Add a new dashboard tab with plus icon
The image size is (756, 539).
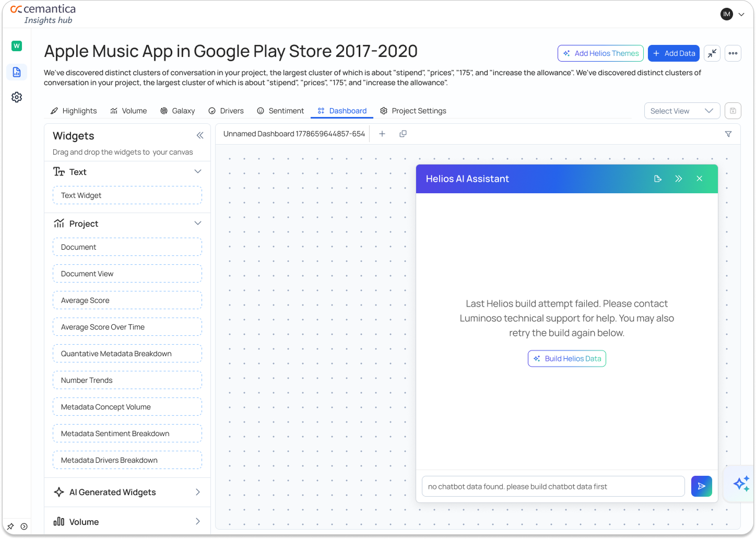pyautogui.click(x=382, y=134)
